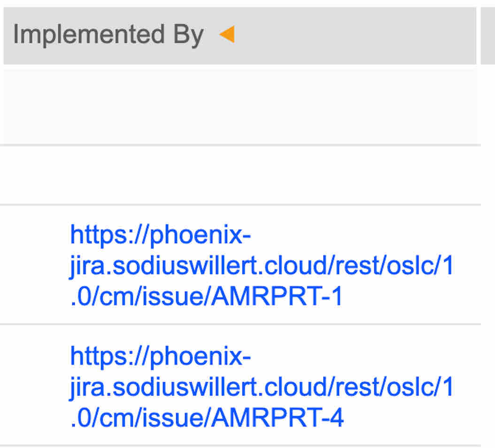Click the sodiuswillert.cloud line of first link
The image size is (495, 448).
click(x=262, y=265)
